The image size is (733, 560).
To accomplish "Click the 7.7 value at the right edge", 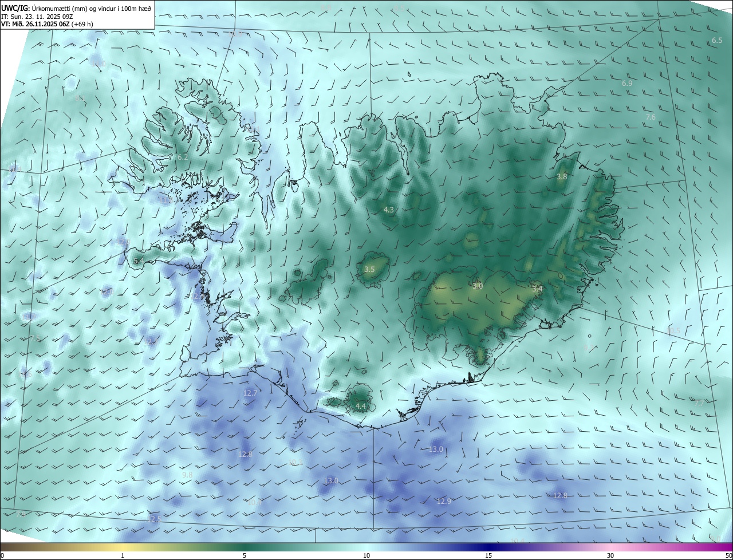I will [699, 403].
